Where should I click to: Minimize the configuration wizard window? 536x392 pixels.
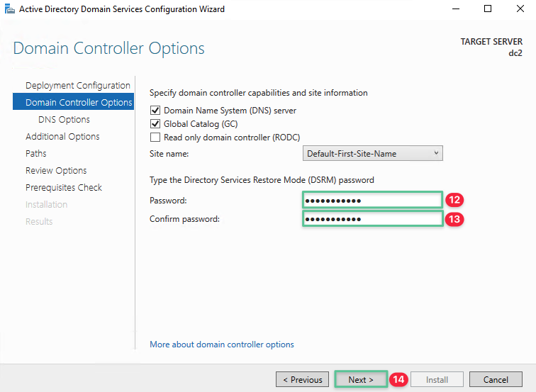click(x=454, y=9)
